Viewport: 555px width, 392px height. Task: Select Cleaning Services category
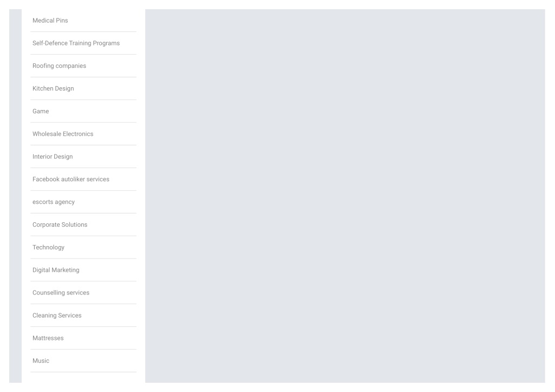(x=57, y=315)
